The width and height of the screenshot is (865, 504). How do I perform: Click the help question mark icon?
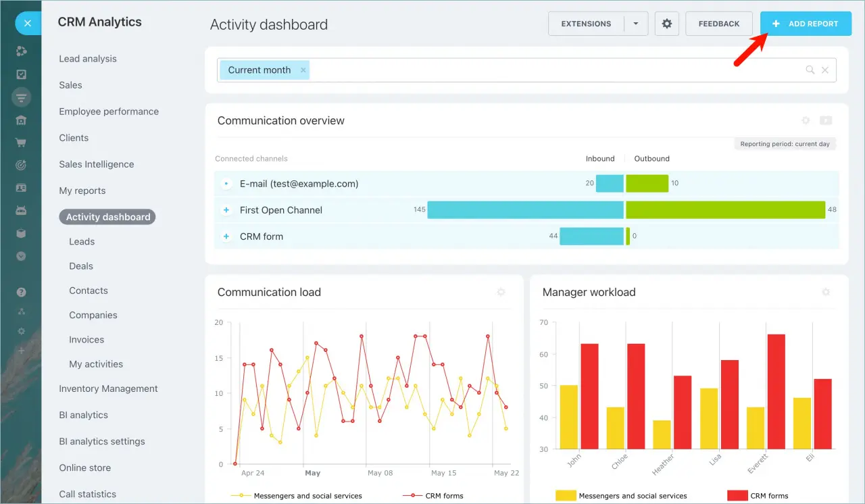pos(21,293)
